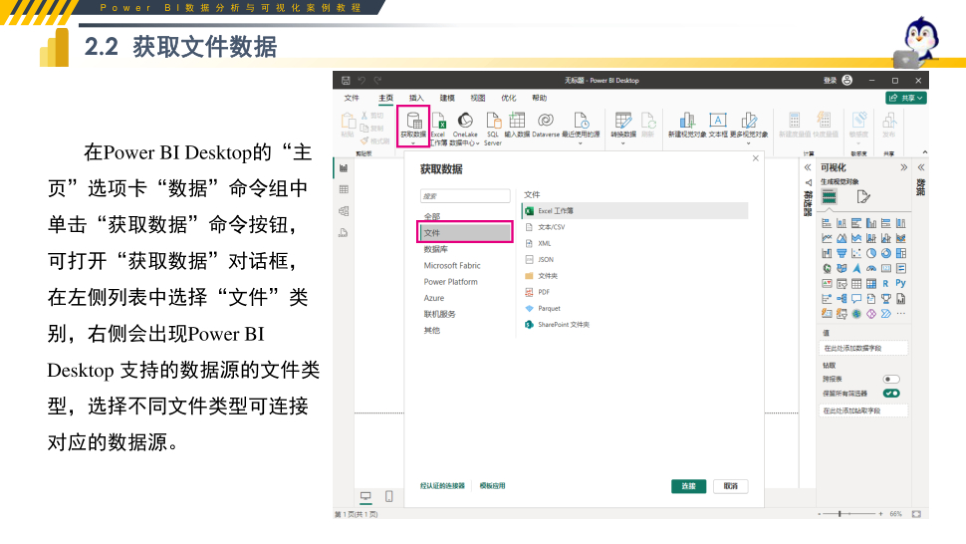
Task: Expand the Data (数据) pane chevron
Action: 920,168
